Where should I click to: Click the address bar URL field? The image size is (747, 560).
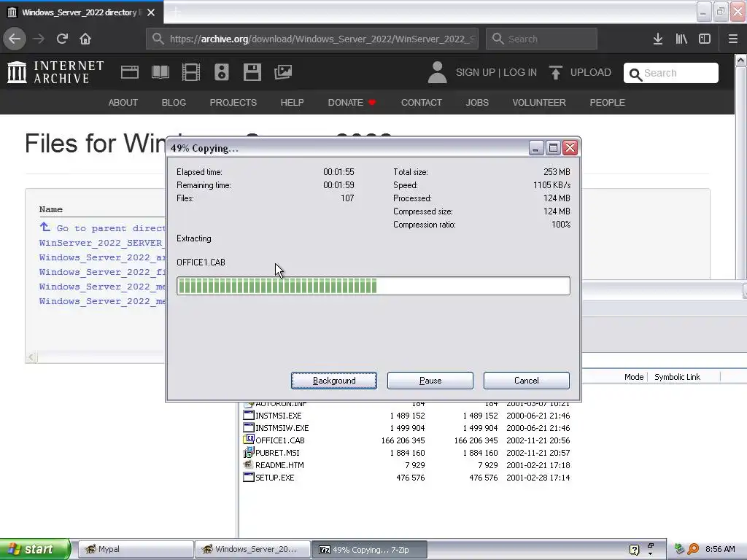pos(312,39)
